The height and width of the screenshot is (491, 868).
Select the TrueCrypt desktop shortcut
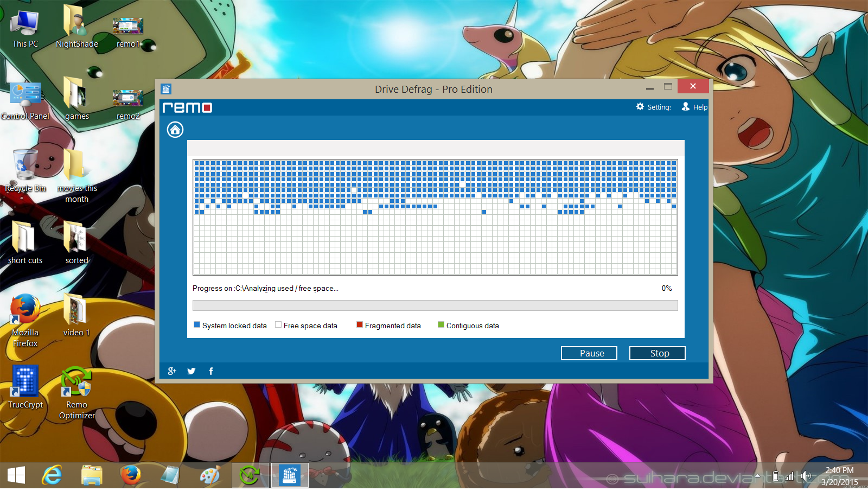coord(25,387)
